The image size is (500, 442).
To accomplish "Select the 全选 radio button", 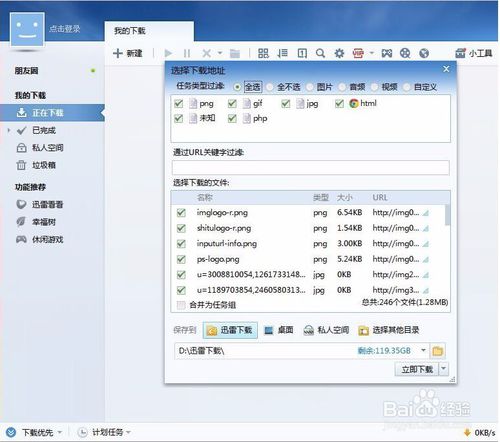I will pos(237,87).
